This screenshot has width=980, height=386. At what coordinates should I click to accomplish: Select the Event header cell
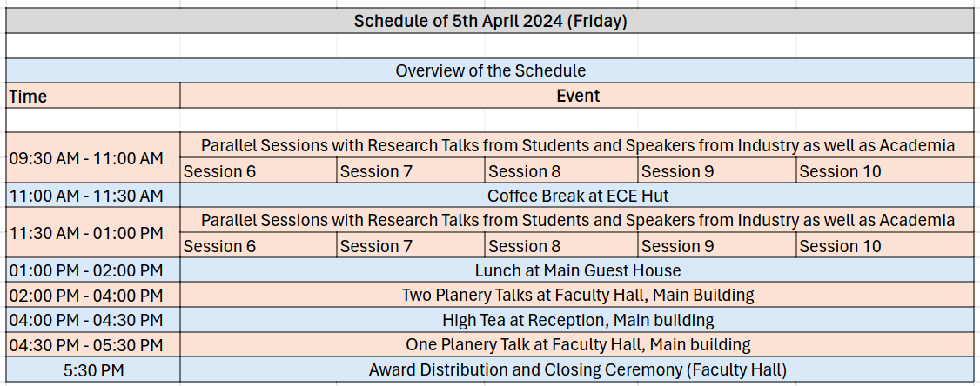pos(577,96)
